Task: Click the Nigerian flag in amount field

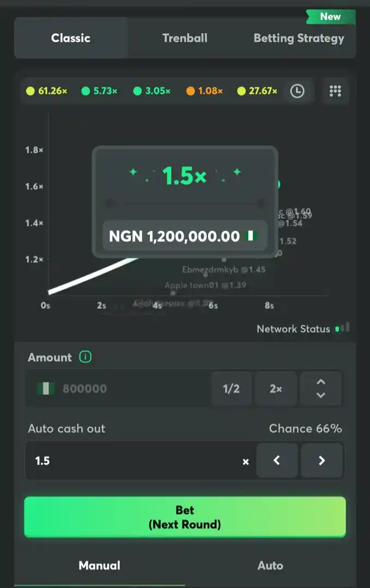Action: click(46, 389)
